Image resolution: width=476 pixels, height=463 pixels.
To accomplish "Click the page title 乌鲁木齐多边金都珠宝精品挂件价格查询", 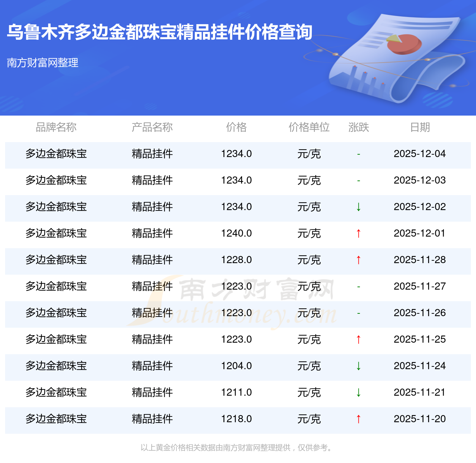I will pos(159,32).
